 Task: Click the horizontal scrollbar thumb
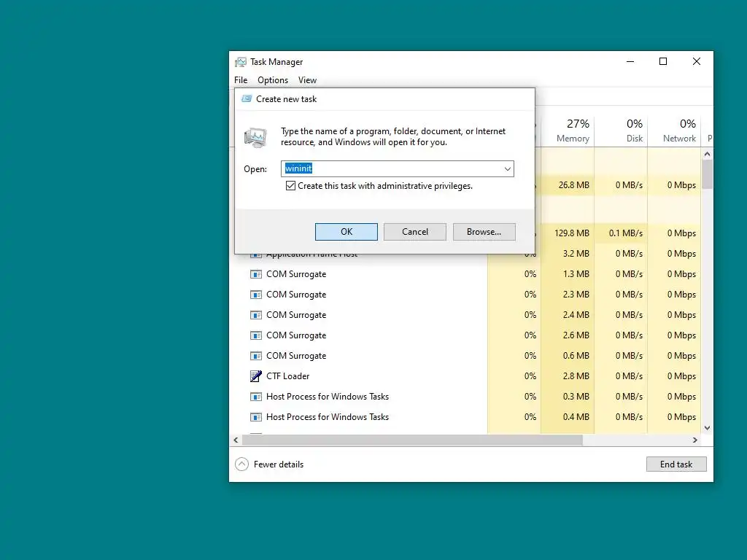click(412, 440)
